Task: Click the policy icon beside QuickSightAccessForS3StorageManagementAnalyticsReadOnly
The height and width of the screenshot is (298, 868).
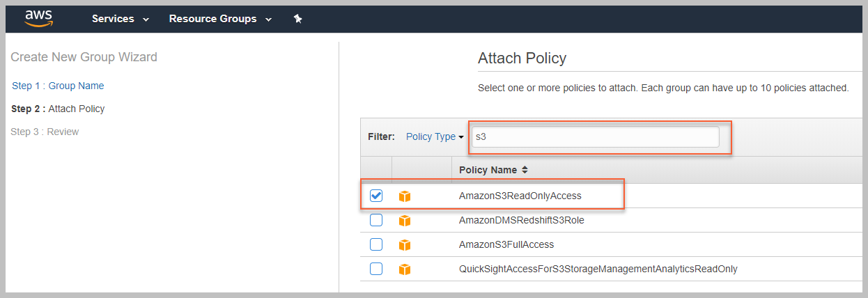Action: (x=405, y=269)
